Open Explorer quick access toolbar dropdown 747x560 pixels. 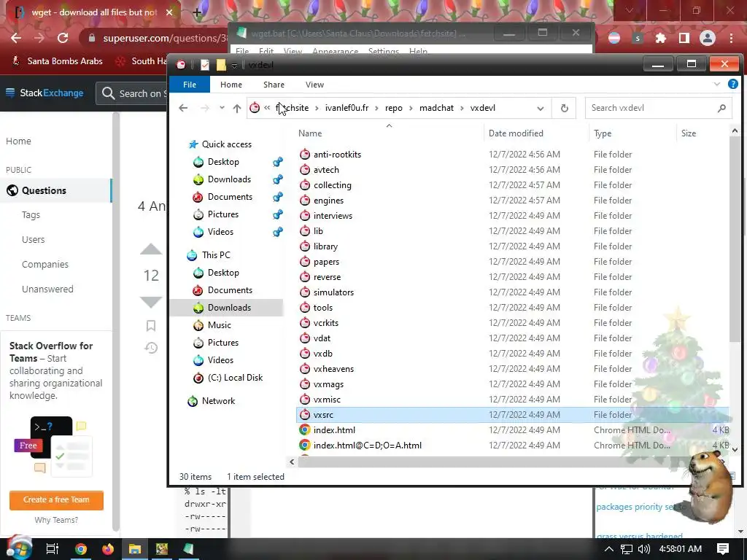[234, 65]
